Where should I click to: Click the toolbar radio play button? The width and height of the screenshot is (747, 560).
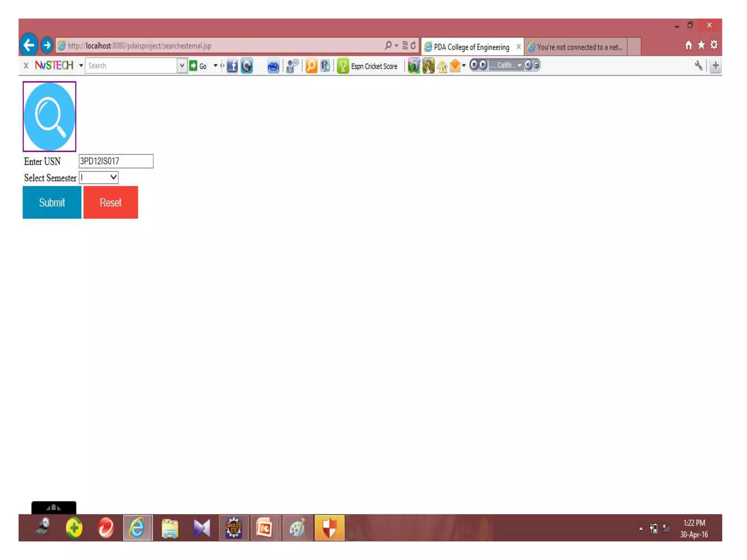pyautogui.click(x=483, y=65)
